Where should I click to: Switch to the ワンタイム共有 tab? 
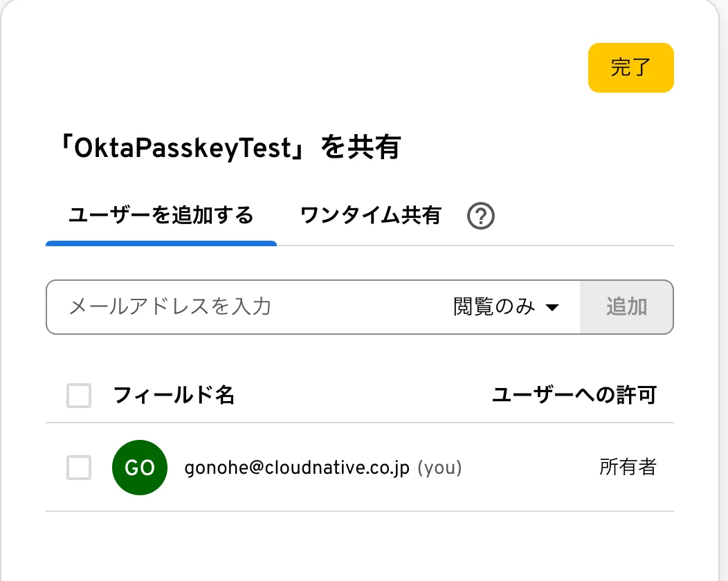pos(370,216)
